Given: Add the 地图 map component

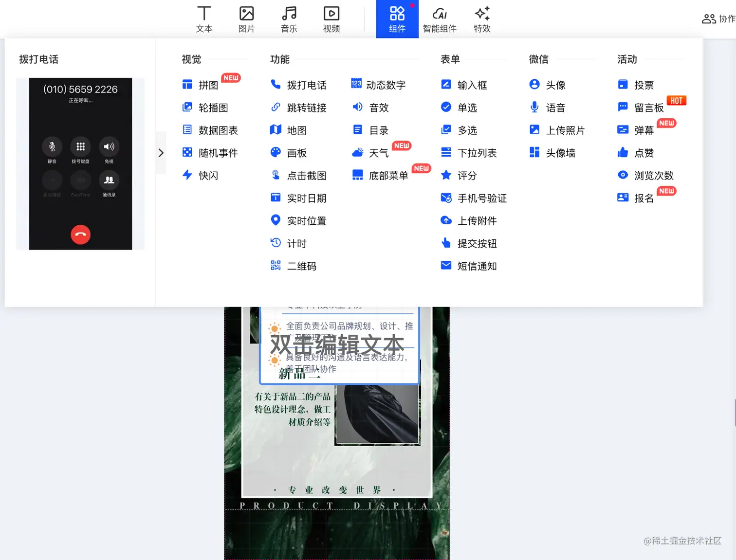Looking at the screenshot, I should [288, 130].
